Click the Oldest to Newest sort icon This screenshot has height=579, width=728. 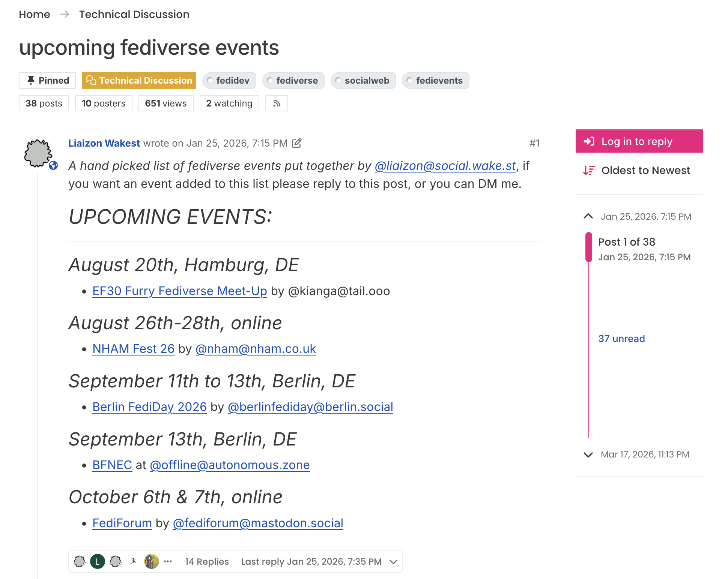point(589,171)
